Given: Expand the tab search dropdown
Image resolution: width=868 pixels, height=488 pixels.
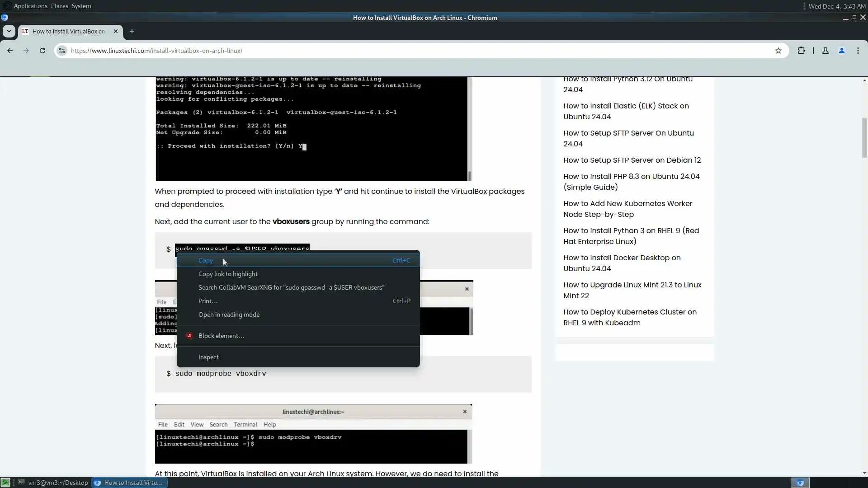Looking at the screenshot, I should coord(9,31).
